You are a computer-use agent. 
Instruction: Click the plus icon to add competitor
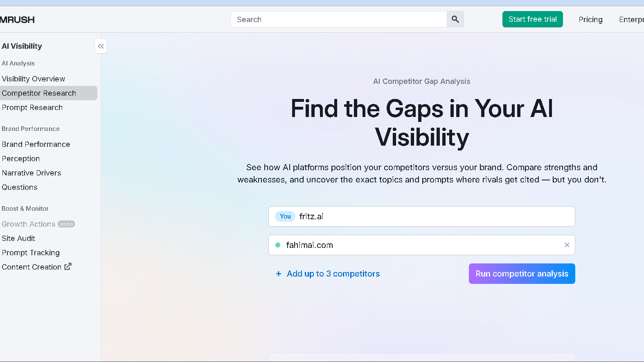pyautogui.click(x=279, y=274)
